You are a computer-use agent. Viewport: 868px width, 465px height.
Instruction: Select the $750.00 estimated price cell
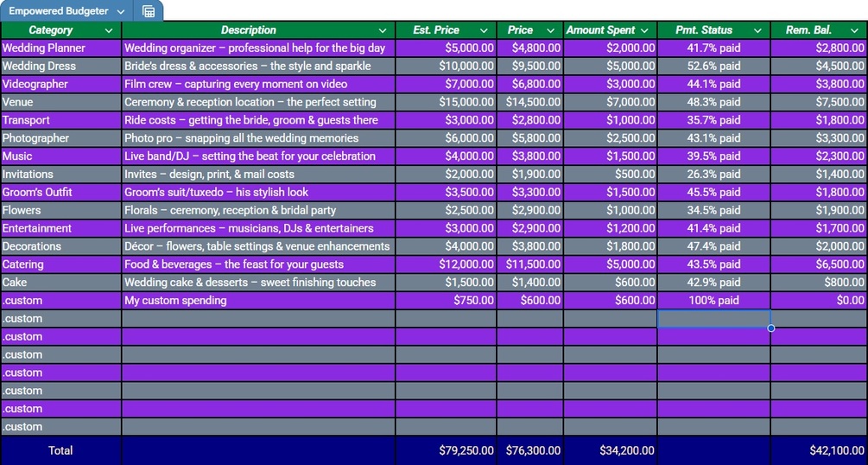pyautogui.click(x=447, y=301)
